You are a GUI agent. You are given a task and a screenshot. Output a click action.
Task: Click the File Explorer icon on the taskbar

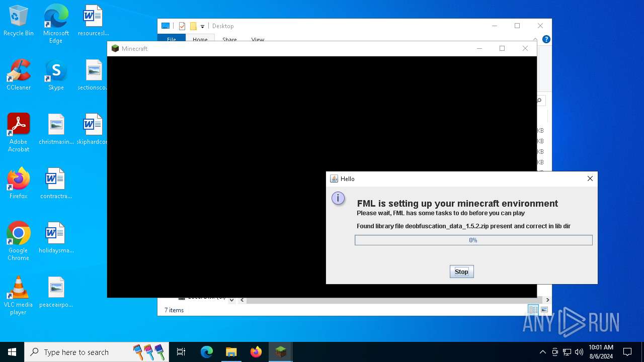(231, 352)
